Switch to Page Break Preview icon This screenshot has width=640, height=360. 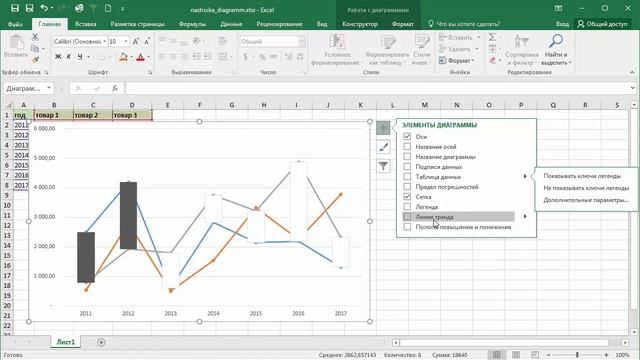pyautogui.click(x=535, y=355)
